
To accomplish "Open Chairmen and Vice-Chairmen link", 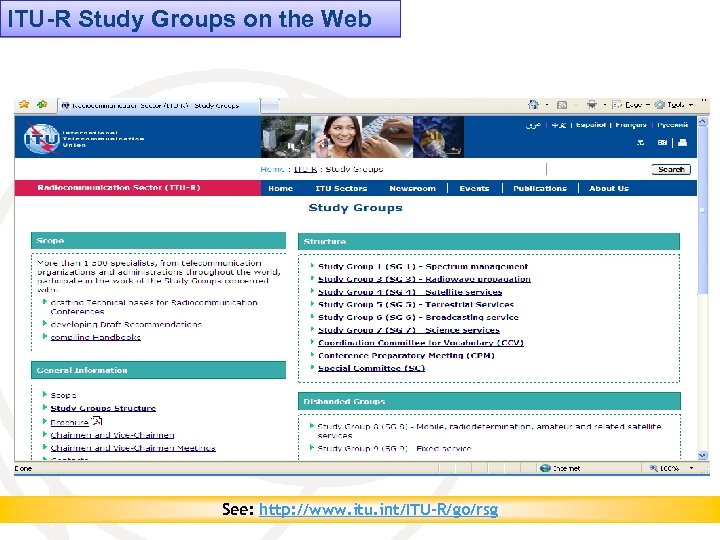I will [x=112, y=435].
